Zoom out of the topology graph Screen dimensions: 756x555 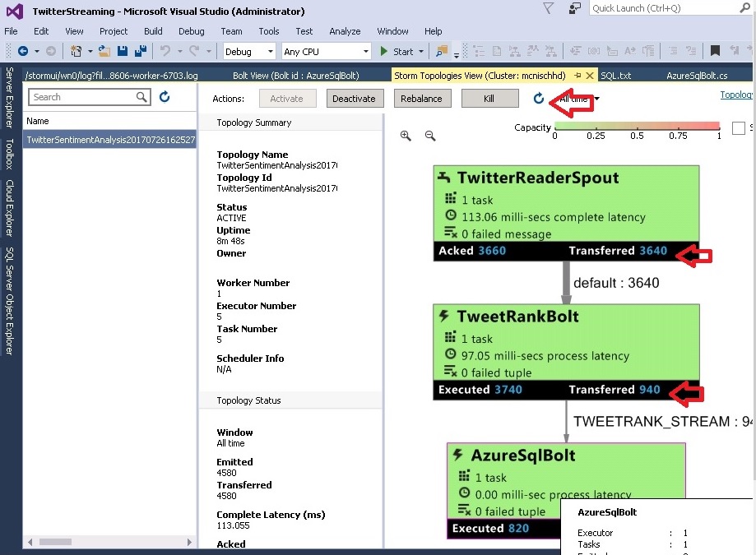(430, 136)
